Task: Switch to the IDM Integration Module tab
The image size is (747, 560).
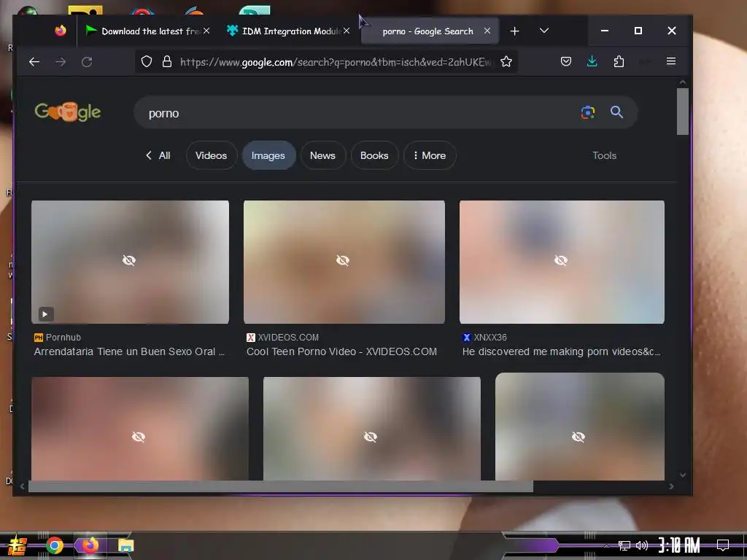Action: click(289, 31)
